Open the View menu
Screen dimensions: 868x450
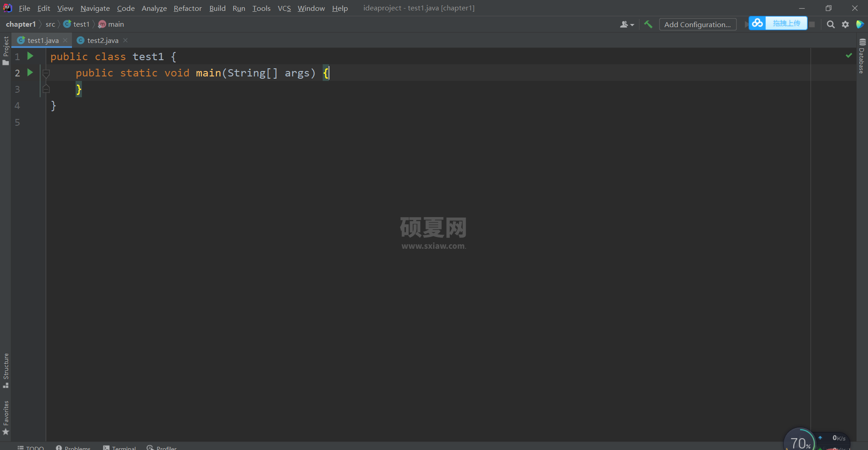click(65, 8)
